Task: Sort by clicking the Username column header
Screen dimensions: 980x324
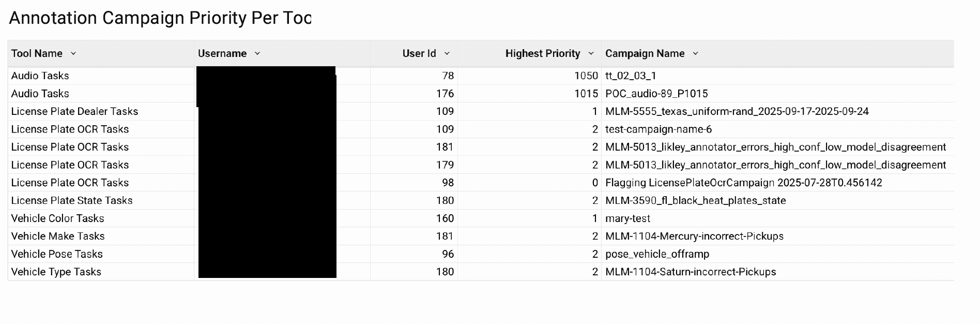Action: point(222,53)
